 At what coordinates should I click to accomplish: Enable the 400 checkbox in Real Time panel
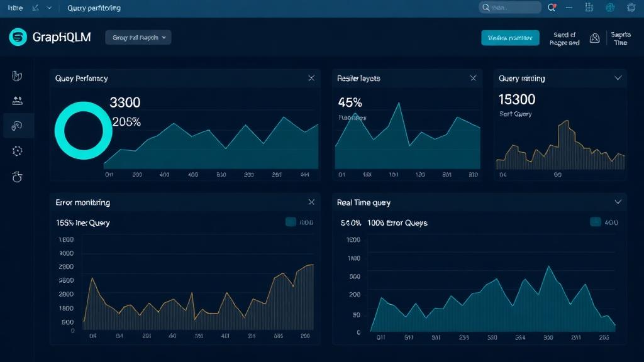[x=594, y=222]
